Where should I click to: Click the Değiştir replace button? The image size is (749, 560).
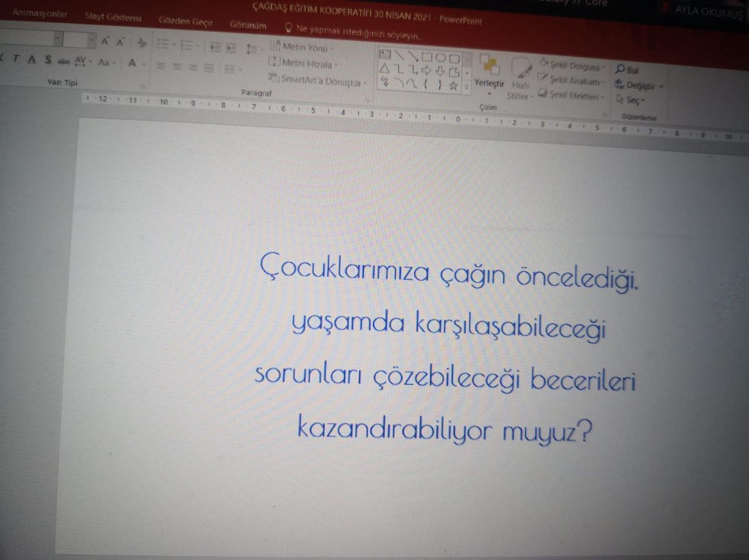coord(638,85)
